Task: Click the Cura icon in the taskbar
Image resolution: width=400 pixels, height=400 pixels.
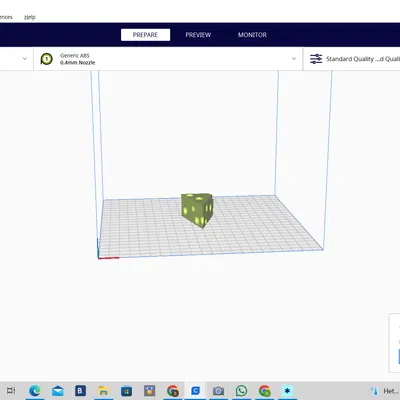Action: point(195,390)
